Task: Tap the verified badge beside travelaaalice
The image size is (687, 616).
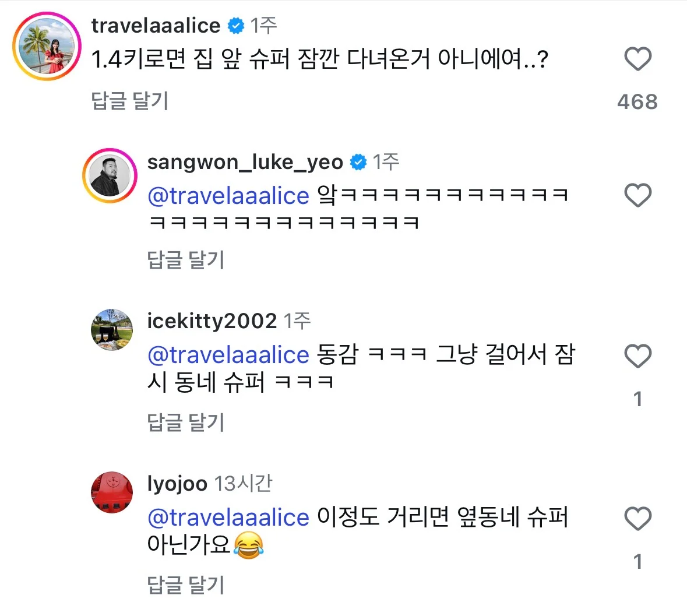Action: (x=236, y=26)
